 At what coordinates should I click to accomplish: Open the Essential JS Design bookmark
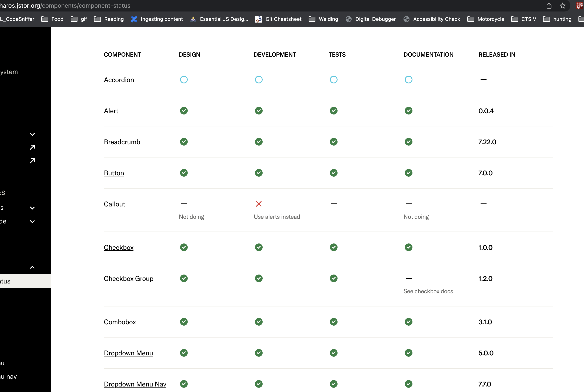tap(219, 19)
